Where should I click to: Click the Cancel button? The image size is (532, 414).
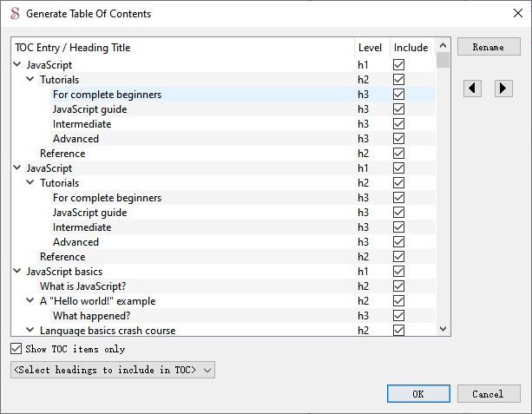[489, 394]
